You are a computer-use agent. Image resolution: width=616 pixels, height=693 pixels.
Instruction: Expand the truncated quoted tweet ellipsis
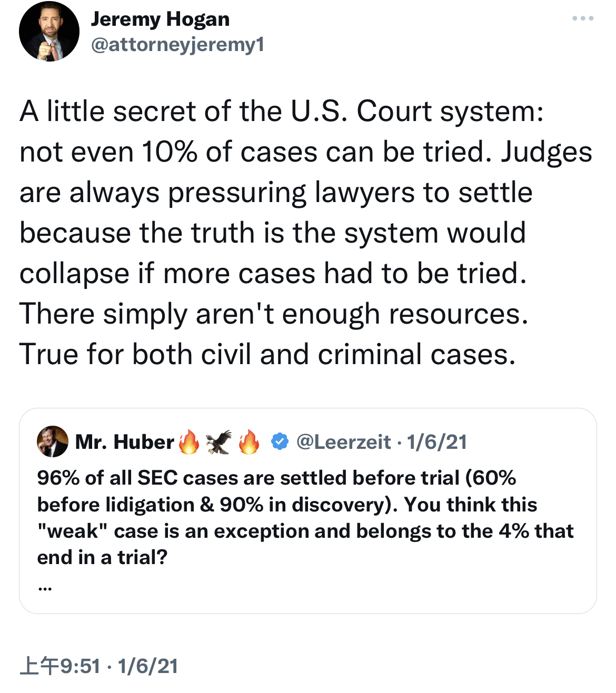pyautogui.click(x=45, y=589)
